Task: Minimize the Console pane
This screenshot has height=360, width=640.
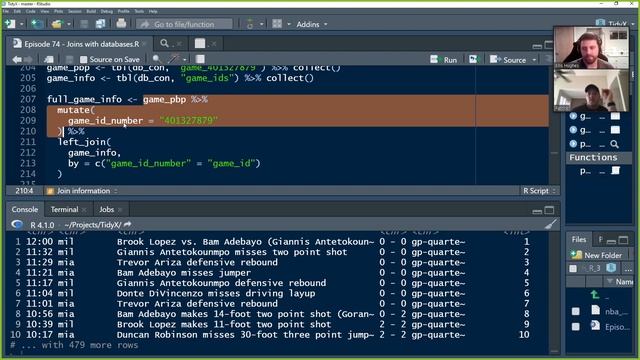Action: pyautogui.click(x=537, y=211)
